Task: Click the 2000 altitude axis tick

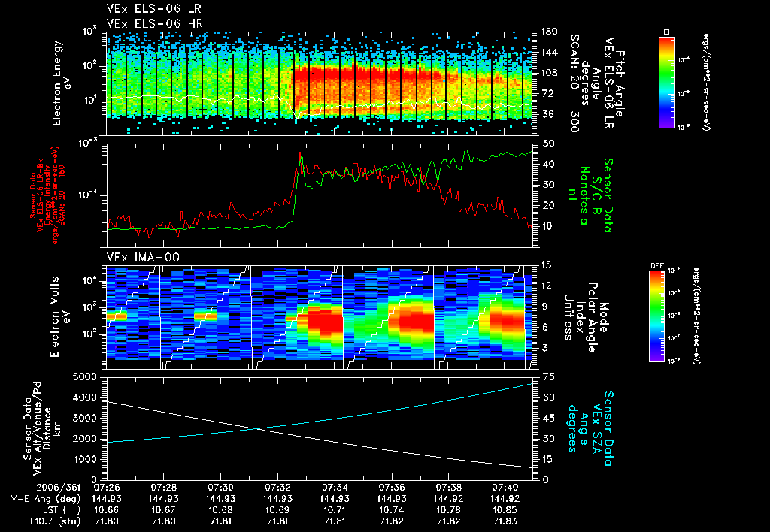Action: 83,439
